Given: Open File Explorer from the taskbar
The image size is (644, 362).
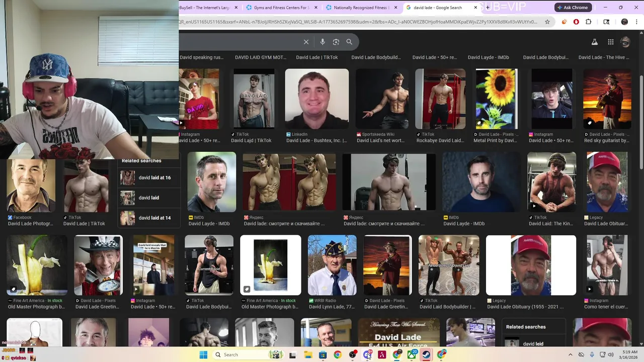Looking at the screenshot, I should tap(308, 354).
